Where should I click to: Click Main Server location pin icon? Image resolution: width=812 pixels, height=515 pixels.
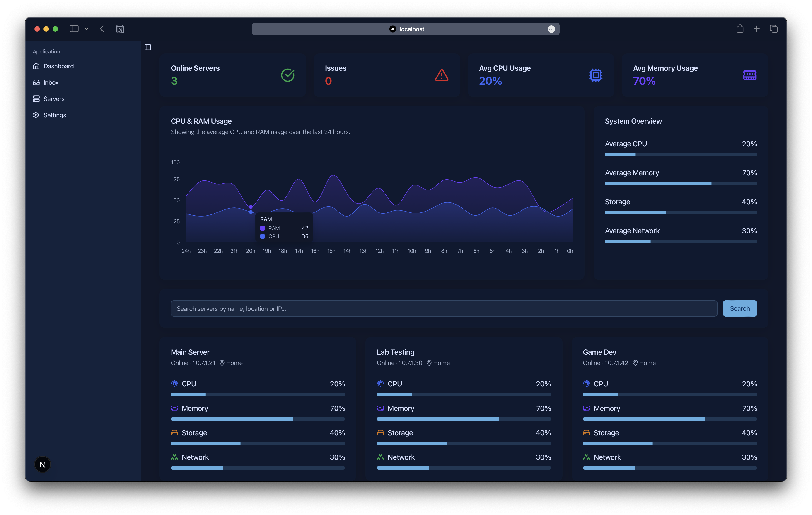point(222,363)
